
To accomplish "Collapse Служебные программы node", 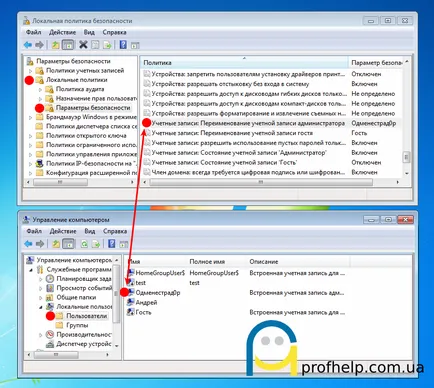I will pos(31,270).
